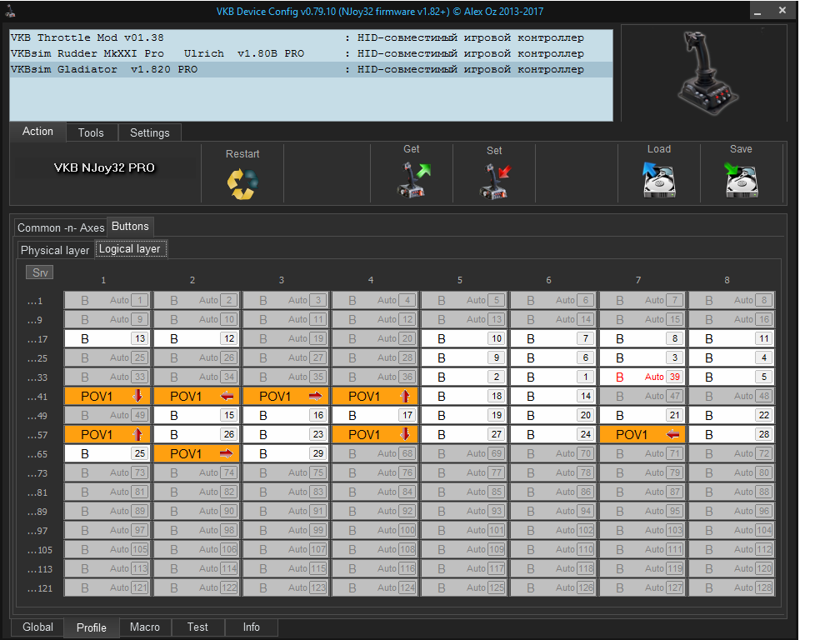Click the white B cell numbered 26 in row 57

tap(197, 434)
